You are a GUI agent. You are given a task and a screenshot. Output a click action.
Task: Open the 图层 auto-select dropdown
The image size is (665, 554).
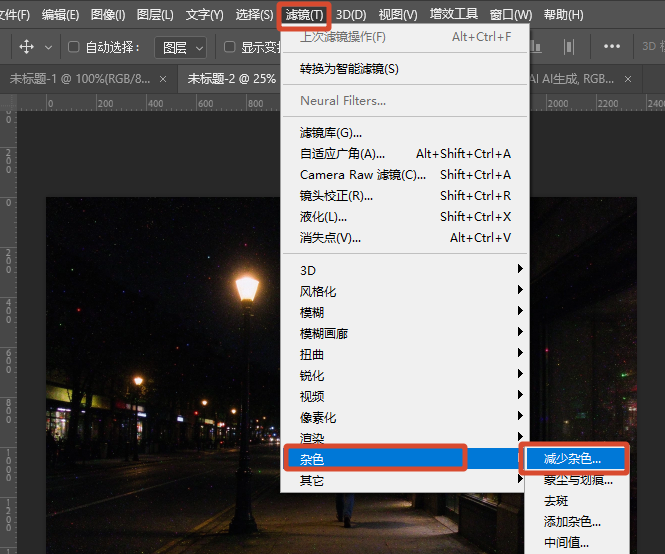click(181, 48)
